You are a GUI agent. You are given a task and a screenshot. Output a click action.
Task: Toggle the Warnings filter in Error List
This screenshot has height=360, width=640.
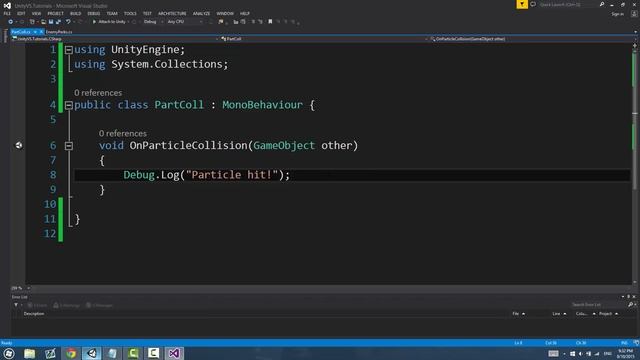pos(67,305)
